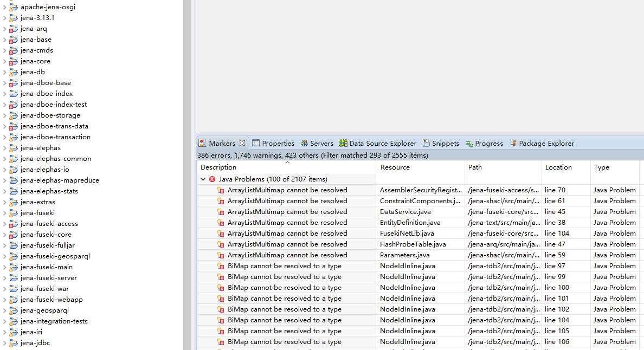Image resolution: width=644 pixels, height=350 pixels.
Task: Open the Data Source Explorer tab
Action: [377, 143]
